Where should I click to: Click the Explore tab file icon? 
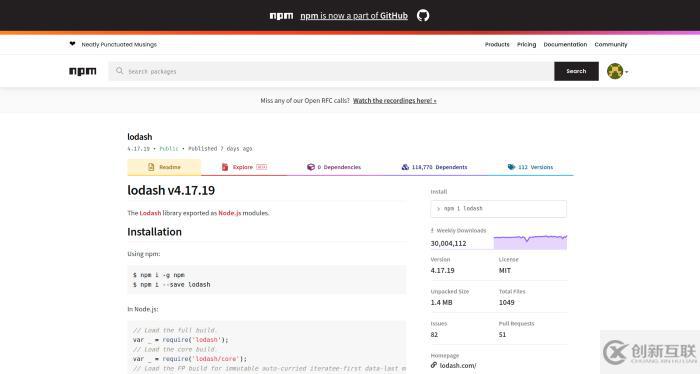coord(225,167)
